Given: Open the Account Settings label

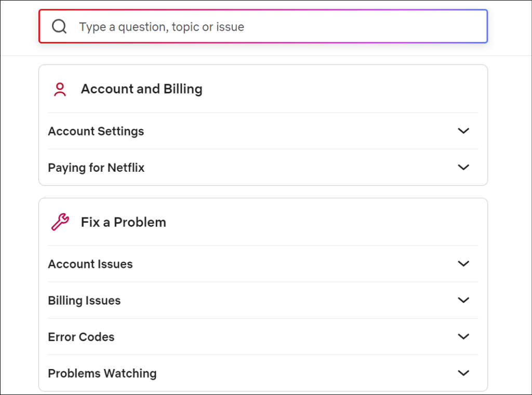Looking at the screenshot, I should tap(96, 131).
